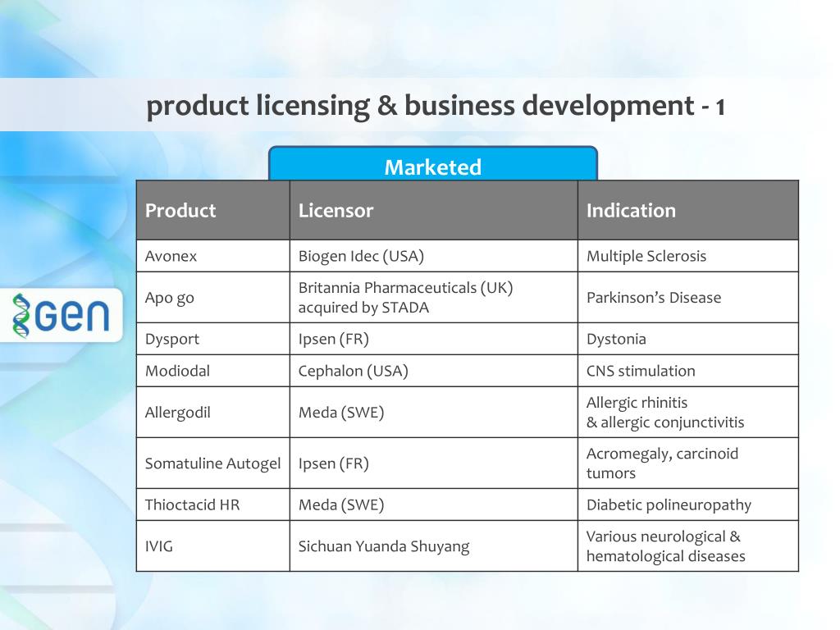This screenshot has width=840, height=630.
Task: Select the 'Dysport' product cell
Action: click(213, 339)
